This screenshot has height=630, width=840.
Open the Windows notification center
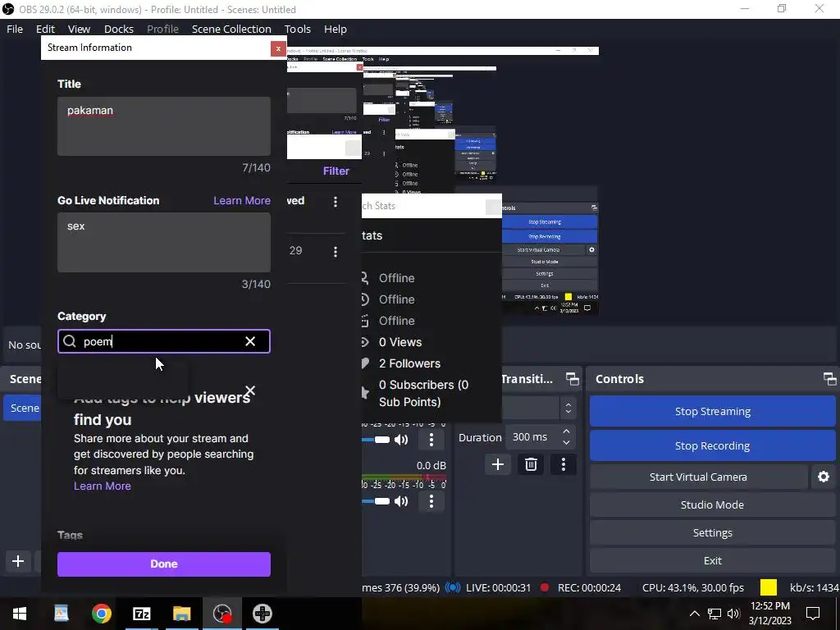click(x=813, y=614)
